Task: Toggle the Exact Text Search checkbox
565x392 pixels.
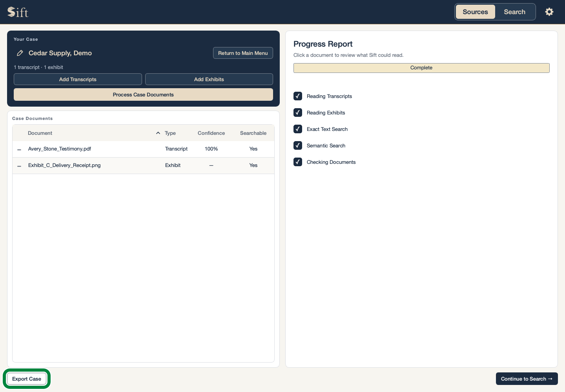Action: [x=298, y=129]
